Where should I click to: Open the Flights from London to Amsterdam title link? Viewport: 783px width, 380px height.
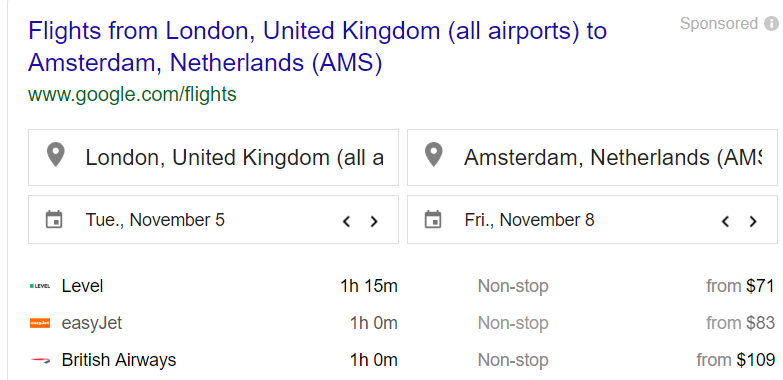pyautogui.click(x=318, y=47)
